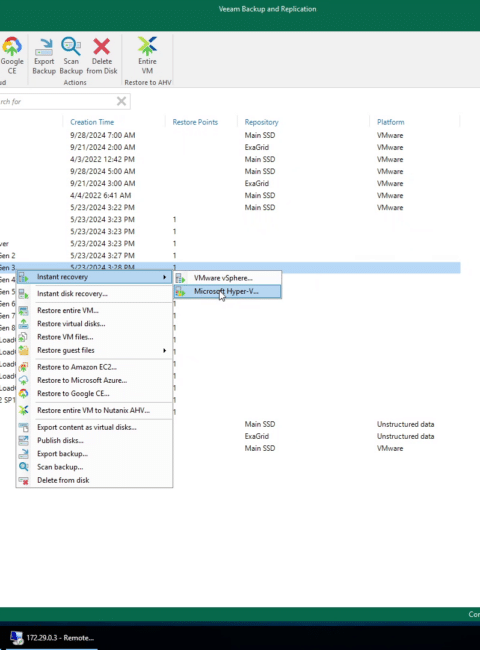Viewport: 480px width, 650px height.
Task: Click the Delete from disk icon in menu
Action: click(23, 480)
